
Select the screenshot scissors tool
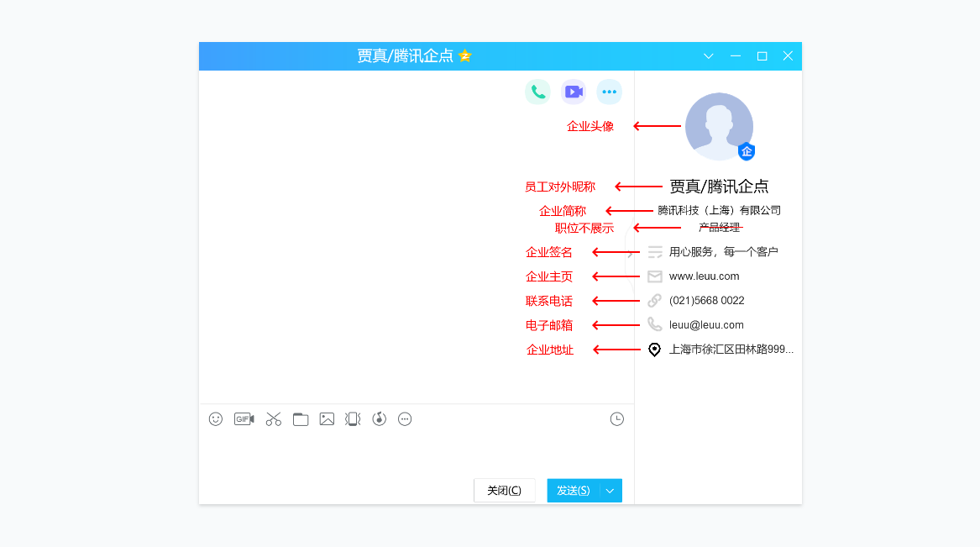[x=274, y=418]
